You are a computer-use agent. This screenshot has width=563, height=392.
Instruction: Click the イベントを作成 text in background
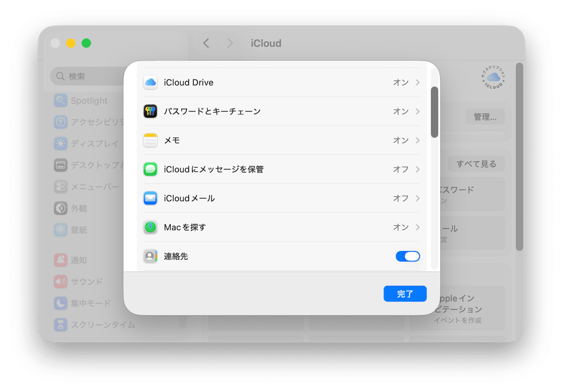[x=458, y=320]
